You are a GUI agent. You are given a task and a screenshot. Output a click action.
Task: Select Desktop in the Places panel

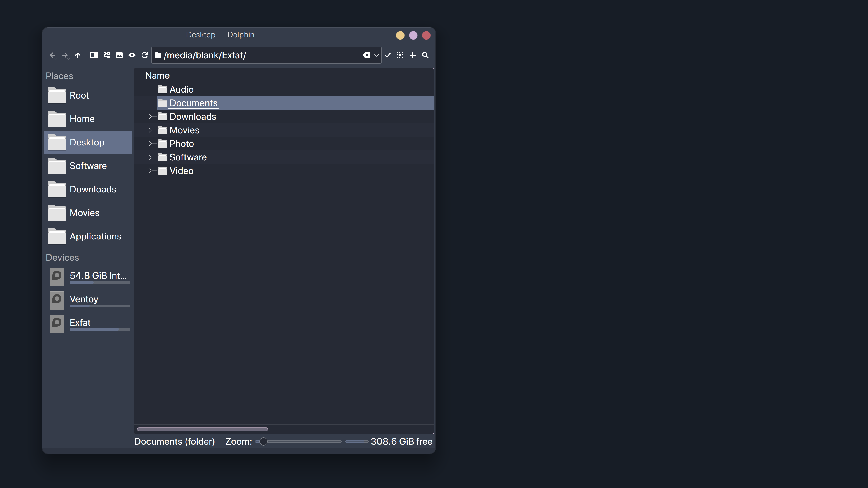click(88, 143)
